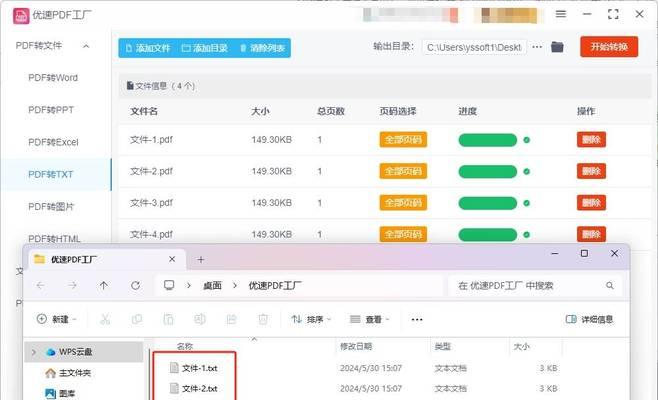The width and height of the screenshot is (658, 400).
Task: Select PDF转图片 in the sidebar
Action: [51, 207]
